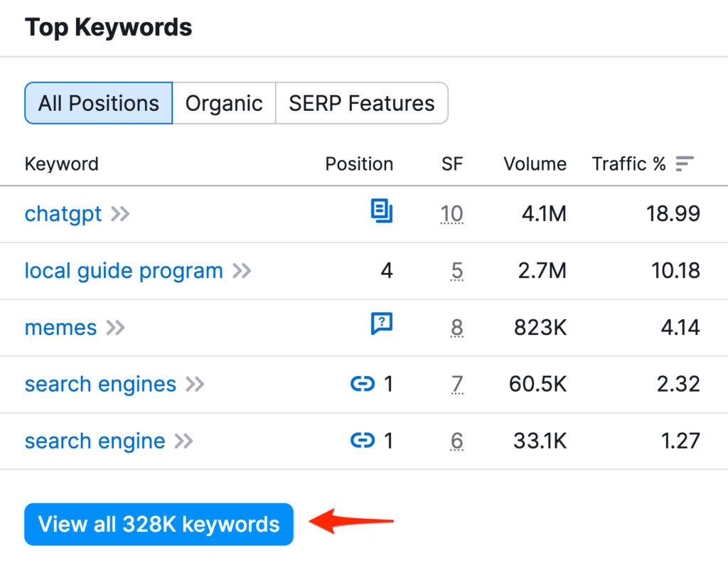Click the double-arrow icon after chatgpt
This screenshot has width=728, height=563.
(x=119, y=213)
